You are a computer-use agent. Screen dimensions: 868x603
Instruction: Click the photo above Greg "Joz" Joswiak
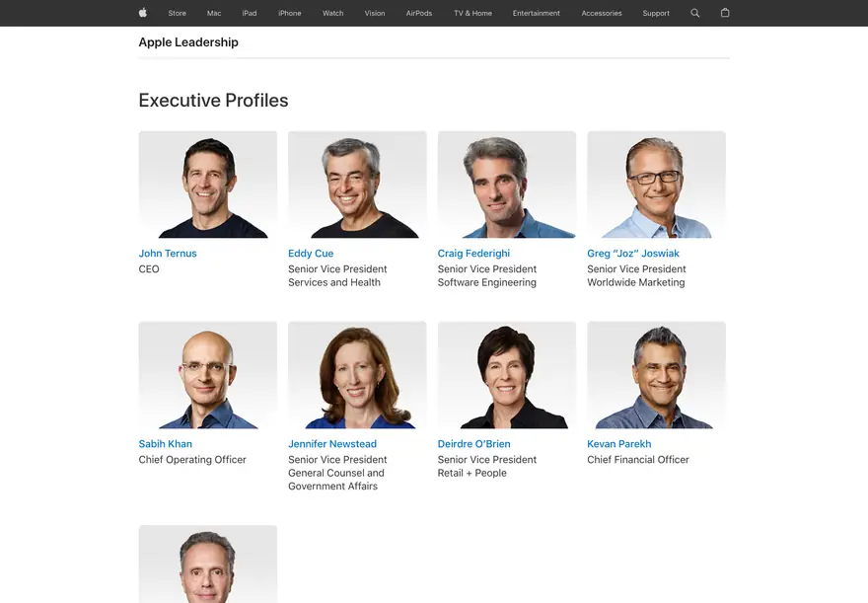pyautogui.click(x=656, y=185)
